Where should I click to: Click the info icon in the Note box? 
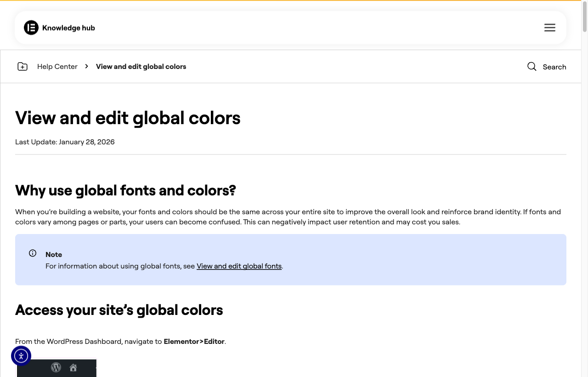pyautogui.click(x=33, y=253)
